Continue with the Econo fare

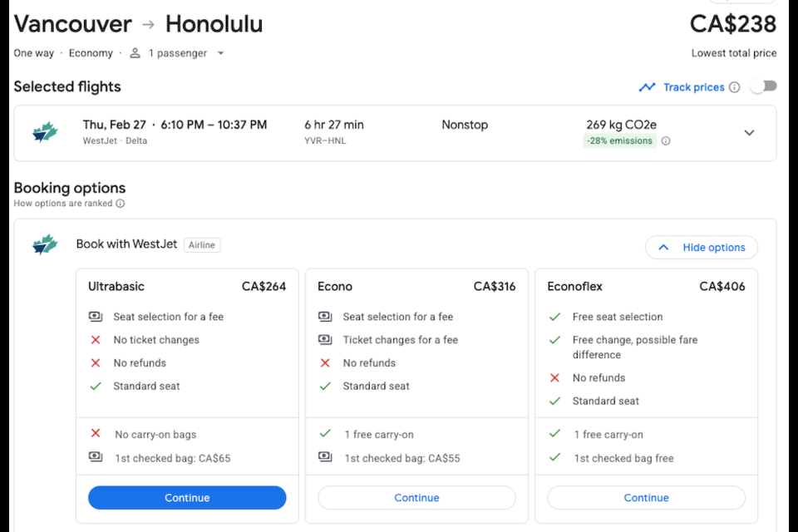coord(416,497)
